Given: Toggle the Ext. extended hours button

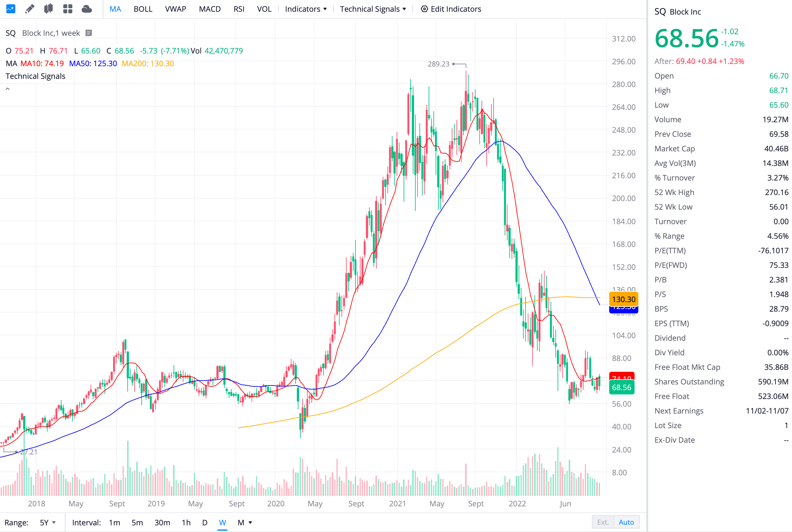Looking at the screenshot, I should [x=603, y=522].
